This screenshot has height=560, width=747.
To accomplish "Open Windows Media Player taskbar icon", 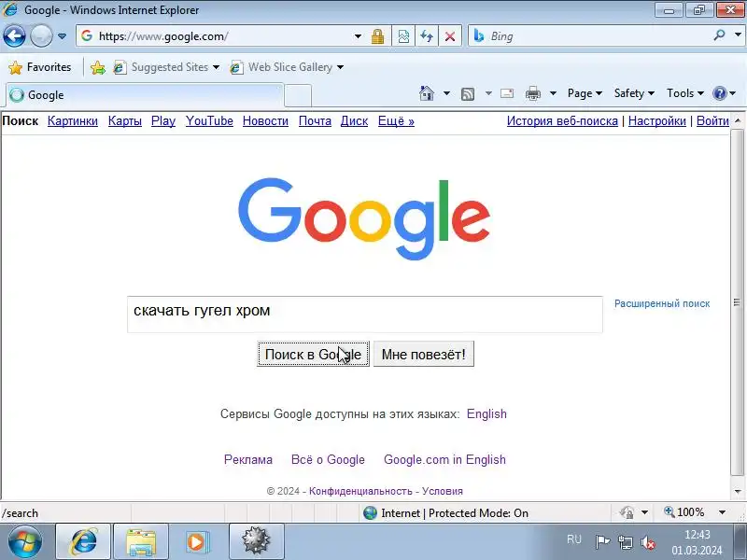I will click(197, 541).
